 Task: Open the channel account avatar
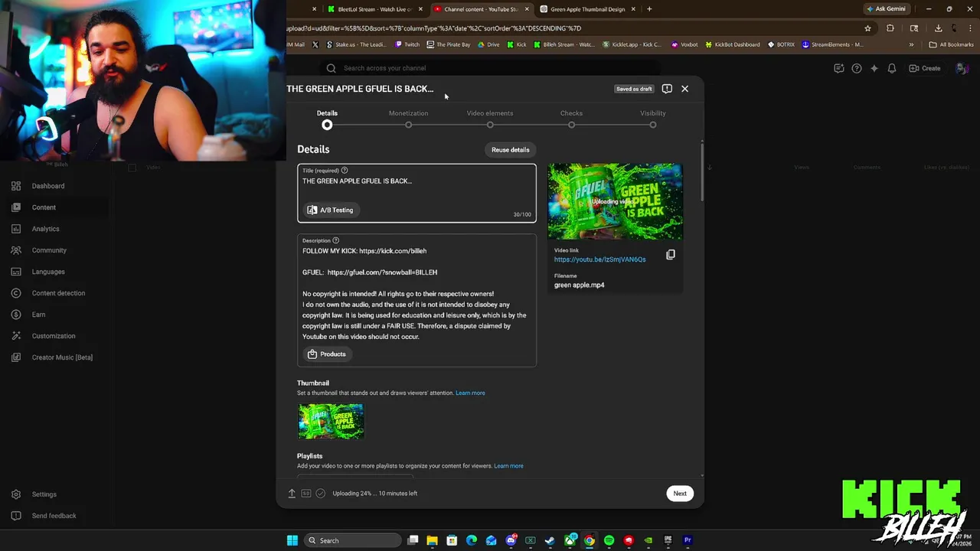(x=963, y=68)
